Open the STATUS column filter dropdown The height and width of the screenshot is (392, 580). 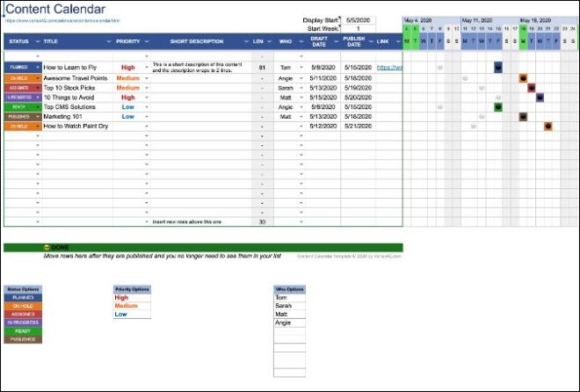click(38, 41)
